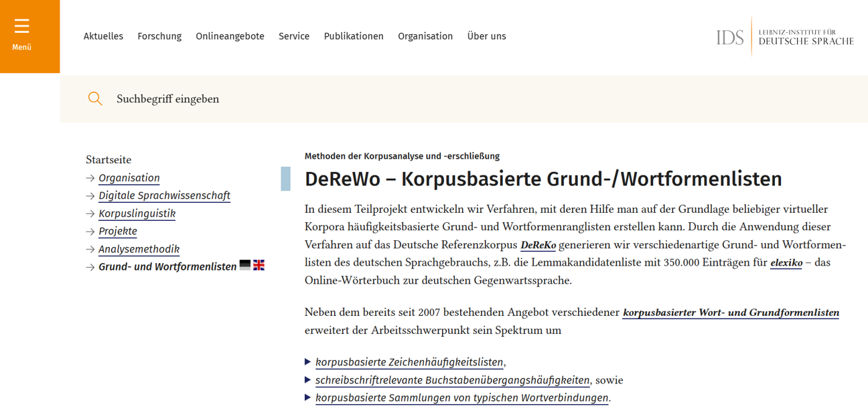Viewport: 868px width, 417px height.
Task: Switch to German via the flag icon
Action: [245, 265]
